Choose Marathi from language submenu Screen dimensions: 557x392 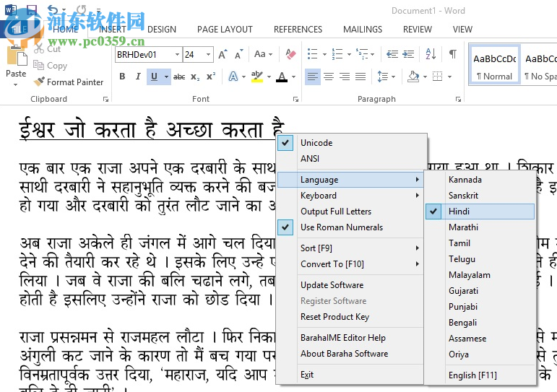[x=463, y=227]
